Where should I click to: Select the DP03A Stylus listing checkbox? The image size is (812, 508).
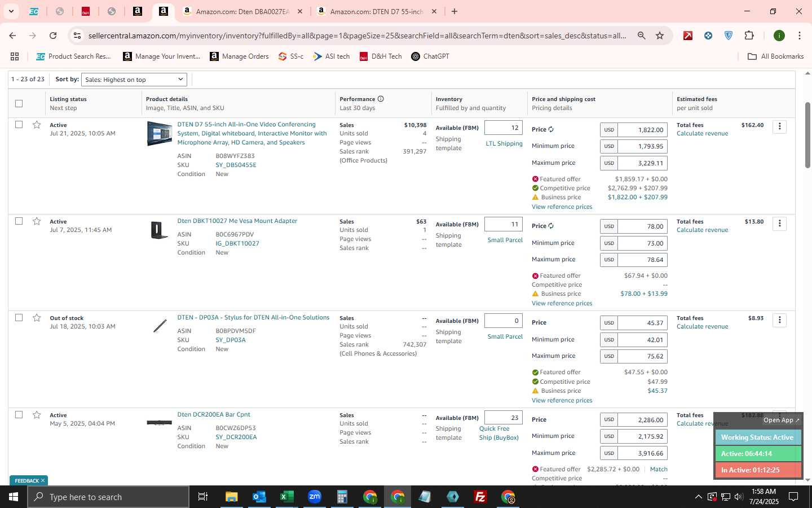19,317
